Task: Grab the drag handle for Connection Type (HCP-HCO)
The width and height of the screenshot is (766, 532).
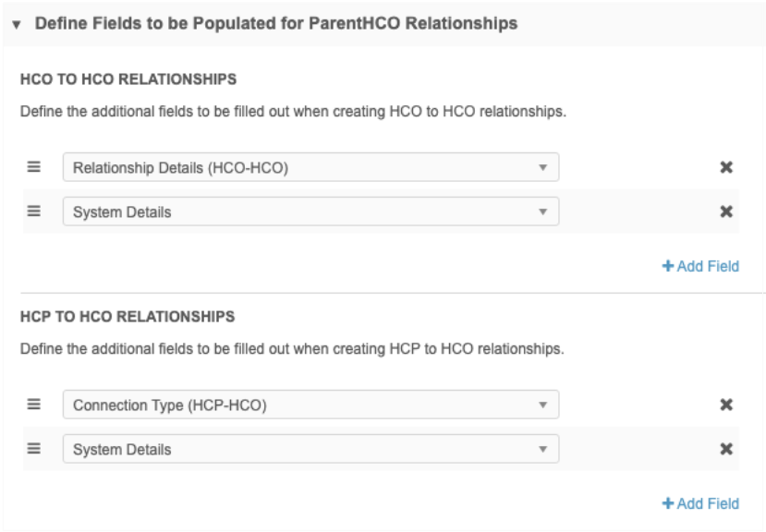Action: click(x=34, y=405)
